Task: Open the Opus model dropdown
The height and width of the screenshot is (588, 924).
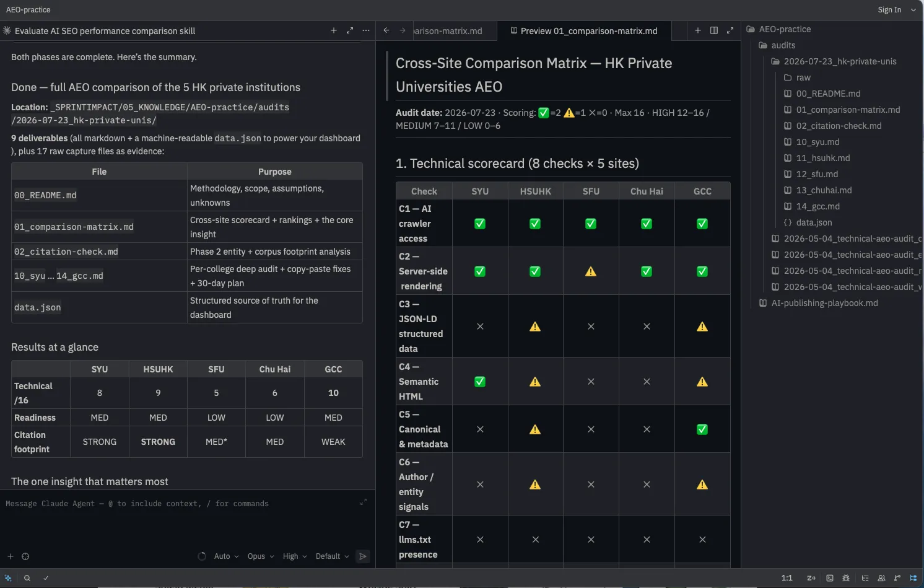Action: pos(261,556)
